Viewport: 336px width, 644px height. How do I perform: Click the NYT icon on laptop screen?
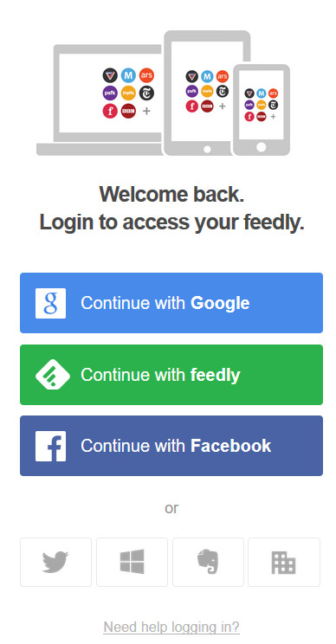[146, 93]
